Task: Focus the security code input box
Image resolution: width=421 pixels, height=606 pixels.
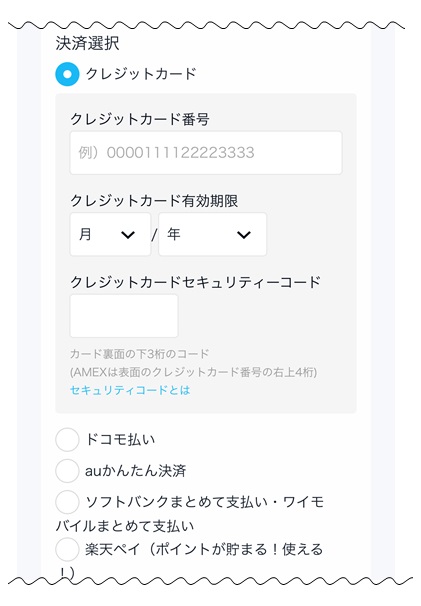Action: click(x=124, y=316)
